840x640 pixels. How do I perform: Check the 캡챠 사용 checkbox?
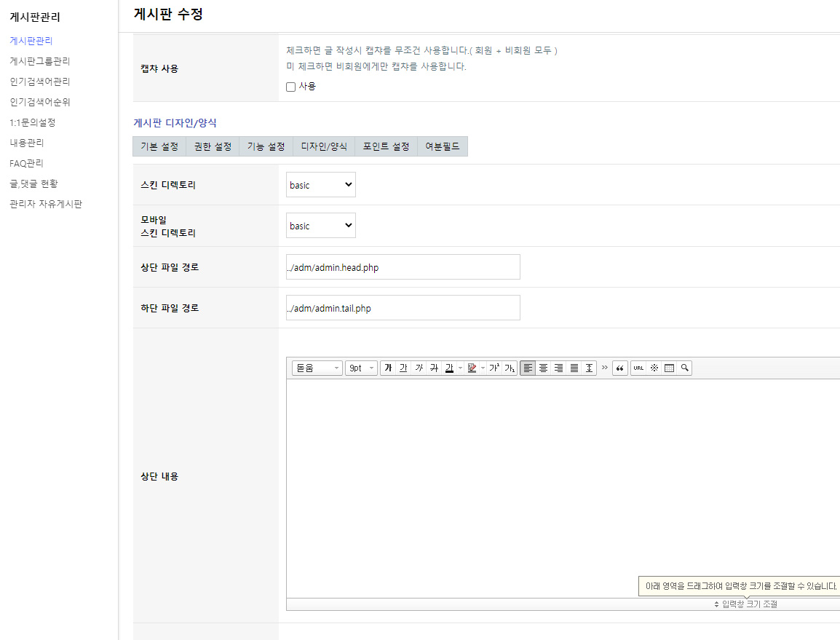(291, 87)
